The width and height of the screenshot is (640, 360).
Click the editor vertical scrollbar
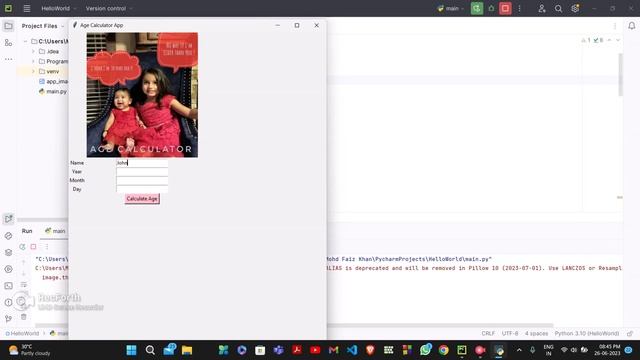click(x=620, y=75)
